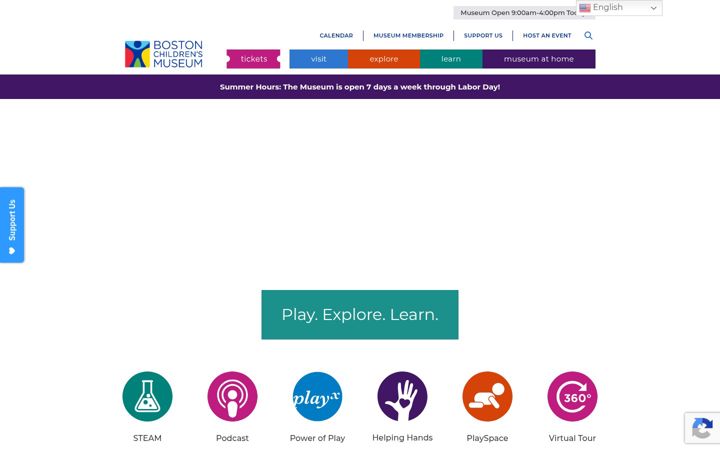The image size is (720, 450).
Task: Open the Podcast microphone icon
Action: point(232,396)
